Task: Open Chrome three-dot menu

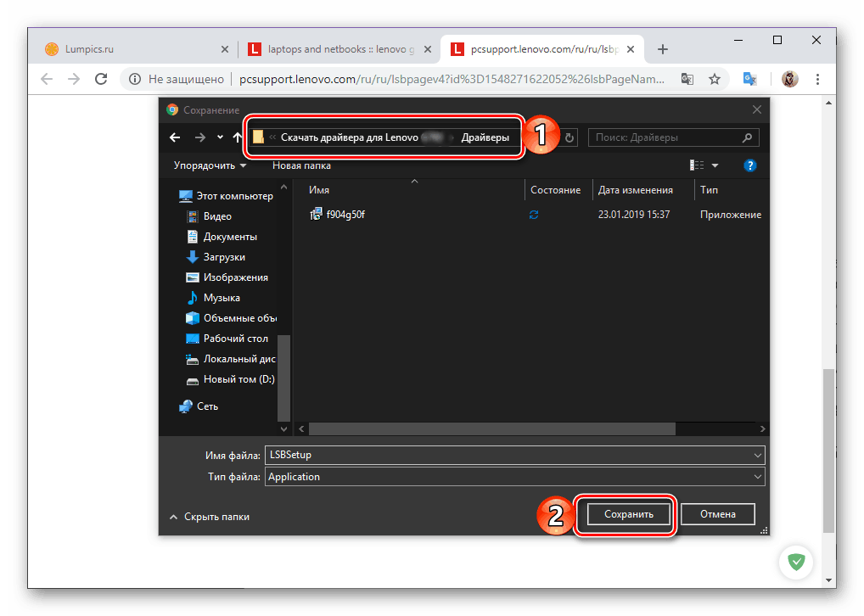Action: (817, 79)
